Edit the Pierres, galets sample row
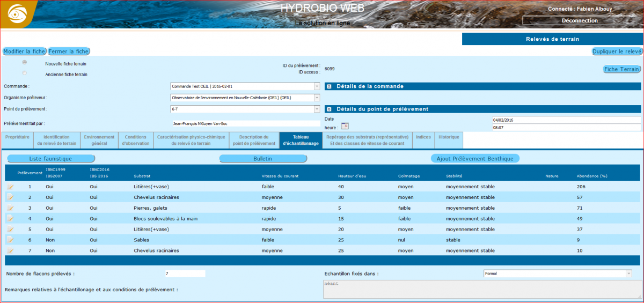The image size is (644, 303). coord(10,208)
